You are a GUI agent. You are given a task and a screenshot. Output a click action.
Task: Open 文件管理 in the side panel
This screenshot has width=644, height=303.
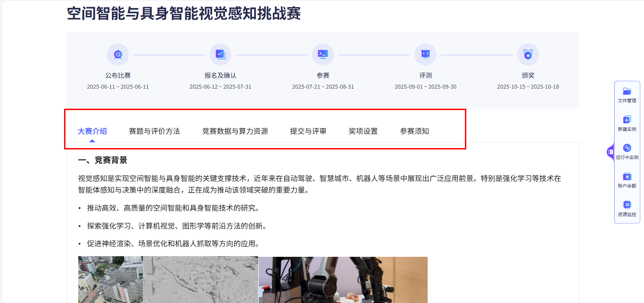point(627,95)
